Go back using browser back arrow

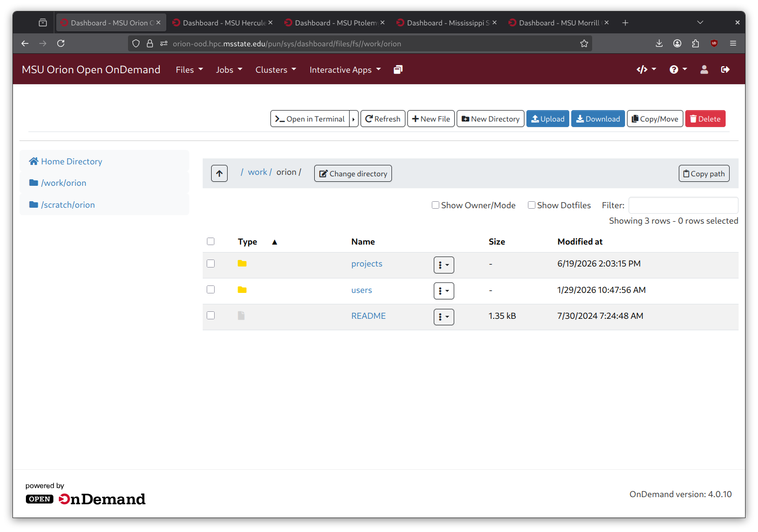pyautogui.click(x=25, y=43)
